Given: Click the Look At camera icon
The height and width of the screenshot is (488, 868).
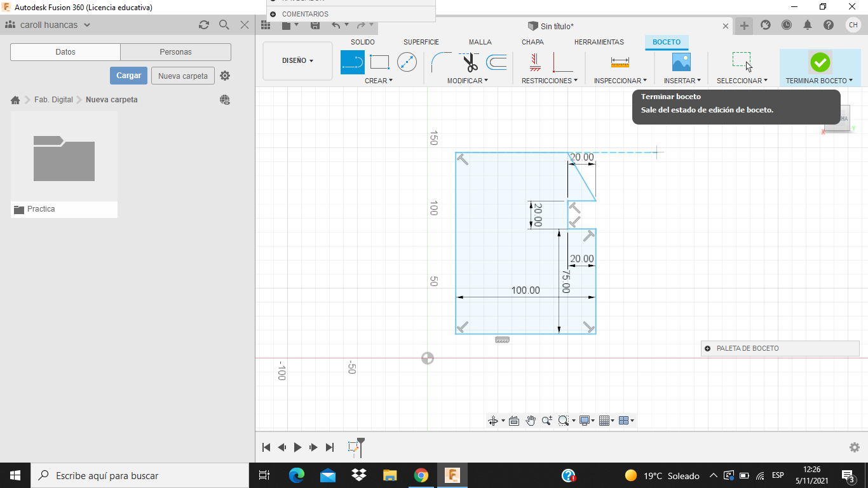Looking at the screenshot, I should (514, 421).
